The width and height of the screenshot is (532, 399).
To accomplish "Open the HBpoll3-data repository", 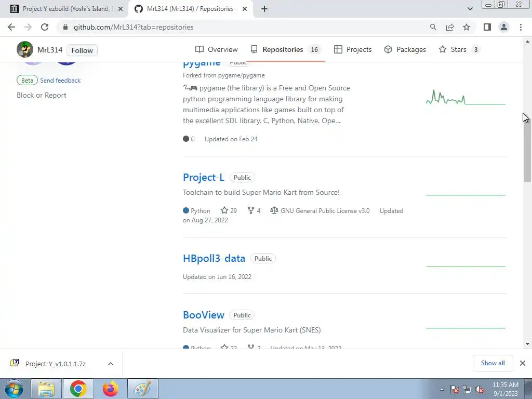I will coord(214,258).
